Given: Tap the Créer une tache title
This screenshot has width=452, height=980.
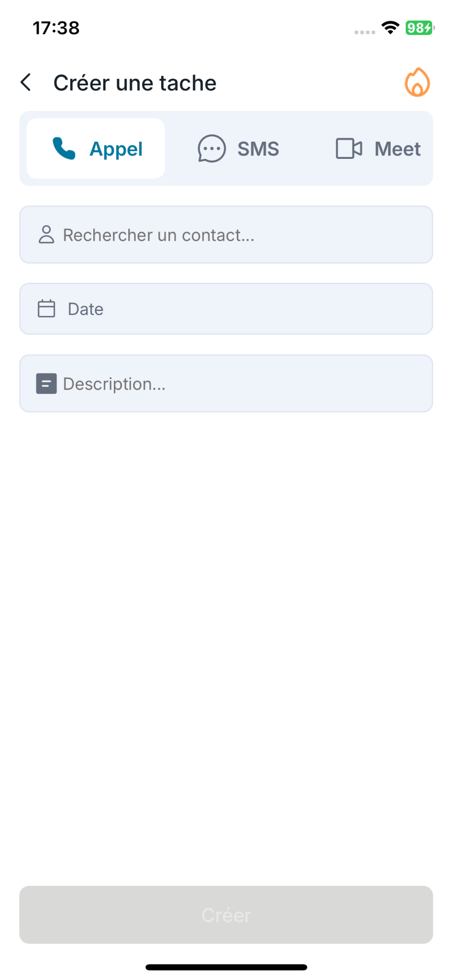Looking at the screenshot, I should point(135,83).
